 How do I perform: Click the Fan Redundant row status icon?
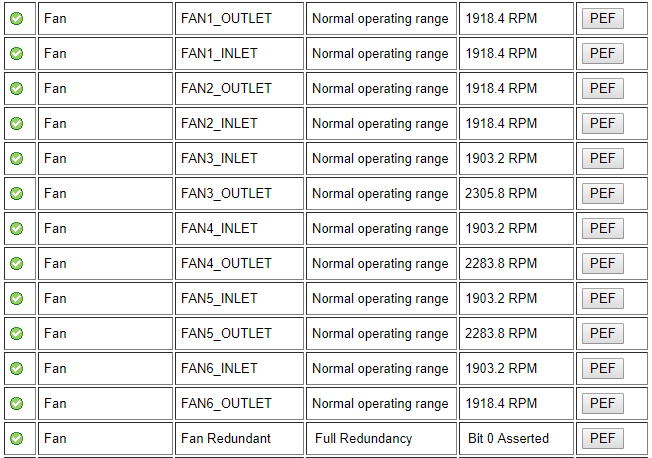tap(17, 438)
